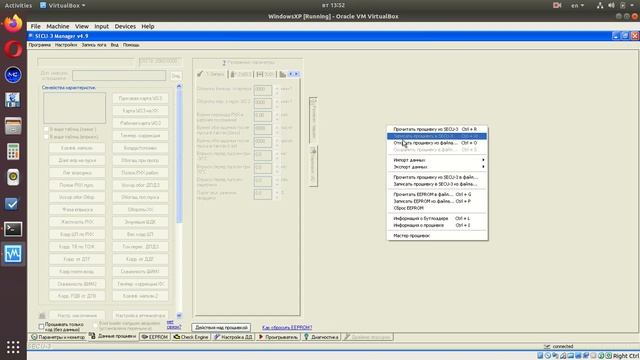Open the Calculator dock icon
This screenshot has width=640, height=360.
coord(13,151)
